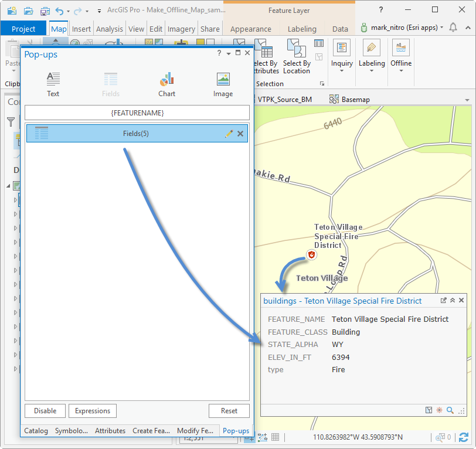This screenshot has width=476, height=449.
Task: Switch to the Catalog pane tab
Action: pyautogui.click(x=36, y=431)
